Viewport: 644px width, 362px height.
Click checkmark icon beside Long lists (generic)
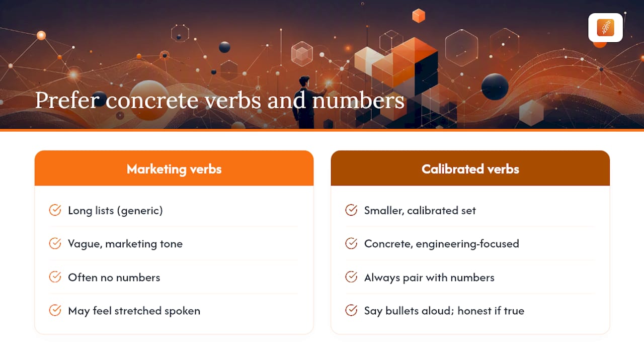click(x=55, y=210)
